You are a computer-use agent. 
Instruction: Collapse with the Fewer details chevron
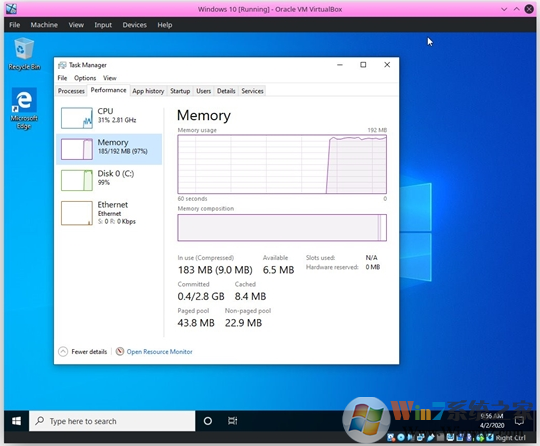[x=63, y=351]
